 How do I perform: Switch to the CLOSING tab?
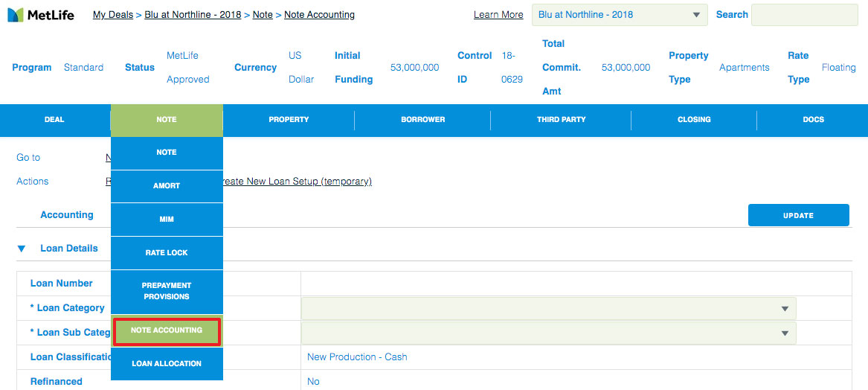(x=694, y=120)
